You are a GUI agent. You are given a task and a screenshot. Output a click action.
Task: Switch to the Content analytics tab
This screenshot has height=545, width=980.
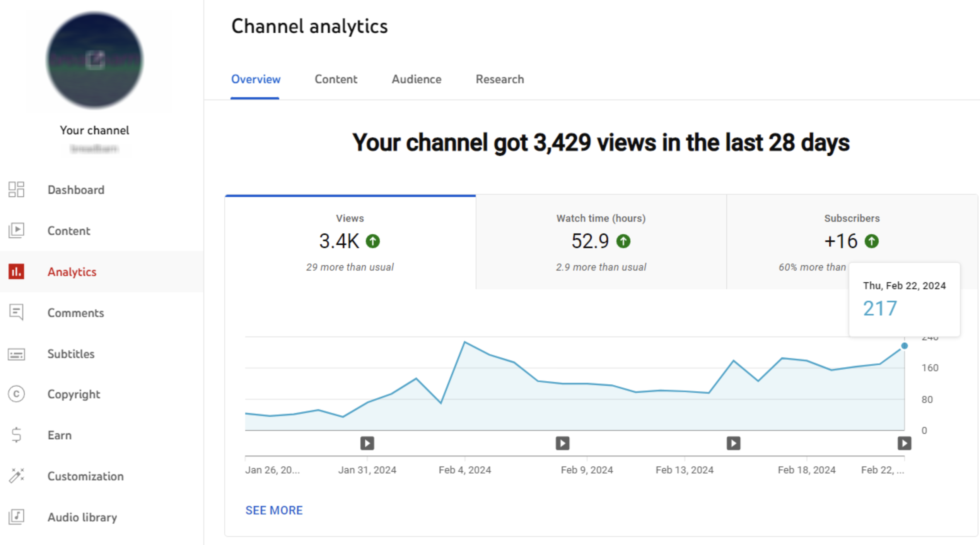tap(336, 79)
